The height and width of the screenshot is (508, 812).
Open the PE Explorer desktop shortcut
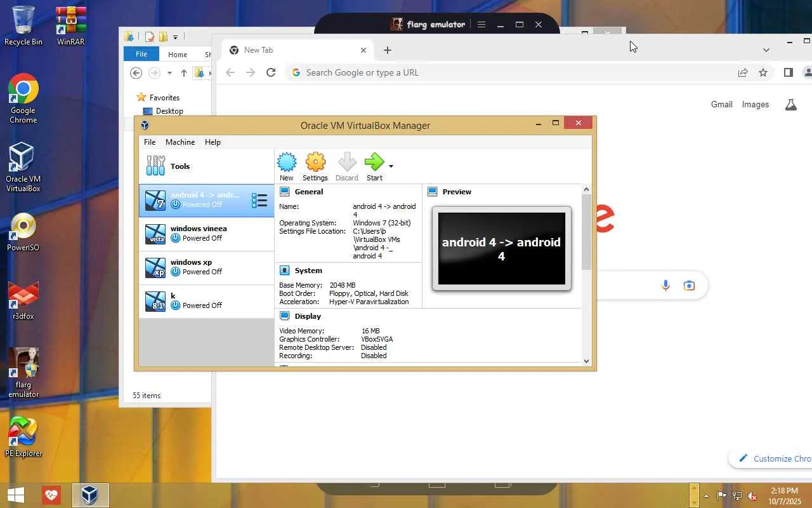[23, 437]
